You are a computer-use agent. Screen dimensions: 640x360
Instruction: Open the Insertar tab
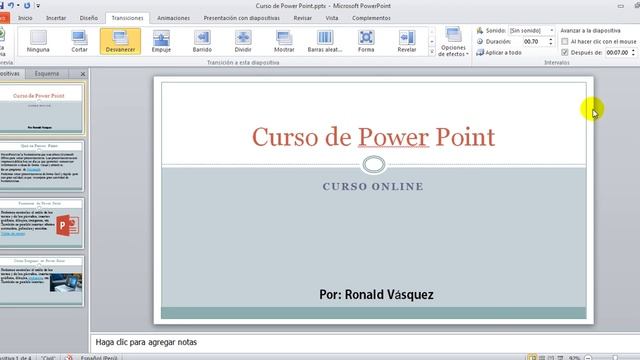point(56,18)
